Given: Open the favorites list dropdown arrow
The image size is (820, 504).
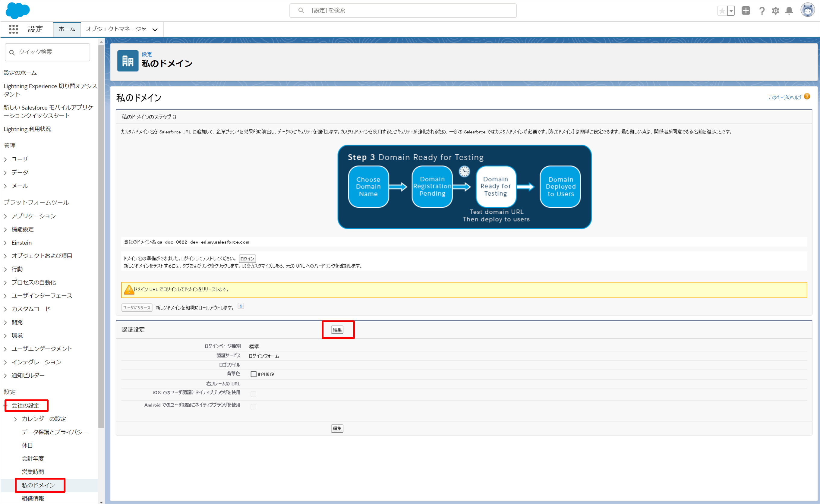Looking at the screenshot, I should 731,11.
